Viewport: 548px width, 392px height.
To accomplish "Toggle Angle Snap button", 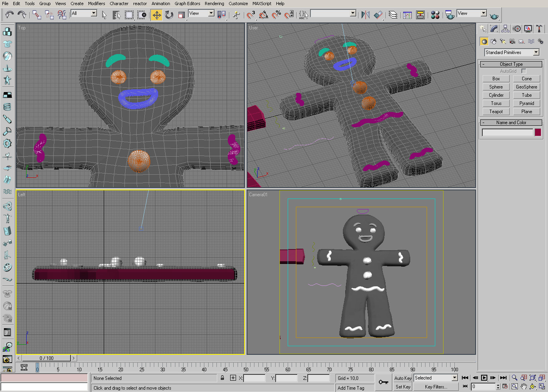I will coord(263,15).
